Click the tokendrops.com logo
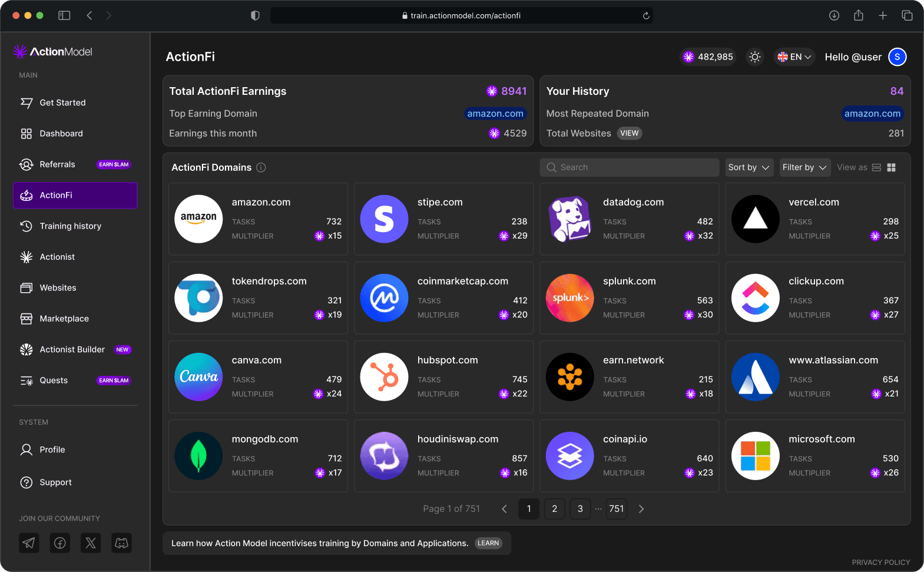The image size is (924, 572). [x=198, y=298]
